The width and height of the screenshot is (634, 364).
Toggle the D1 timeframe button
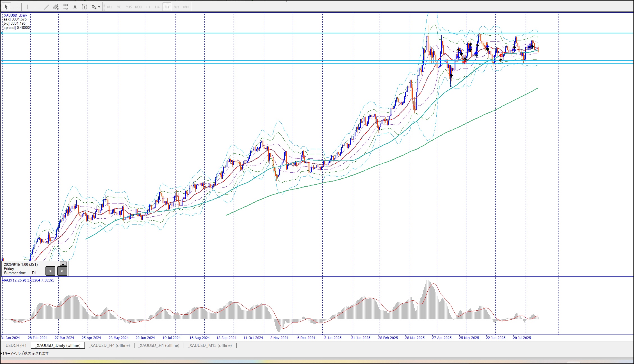[167, 7]
